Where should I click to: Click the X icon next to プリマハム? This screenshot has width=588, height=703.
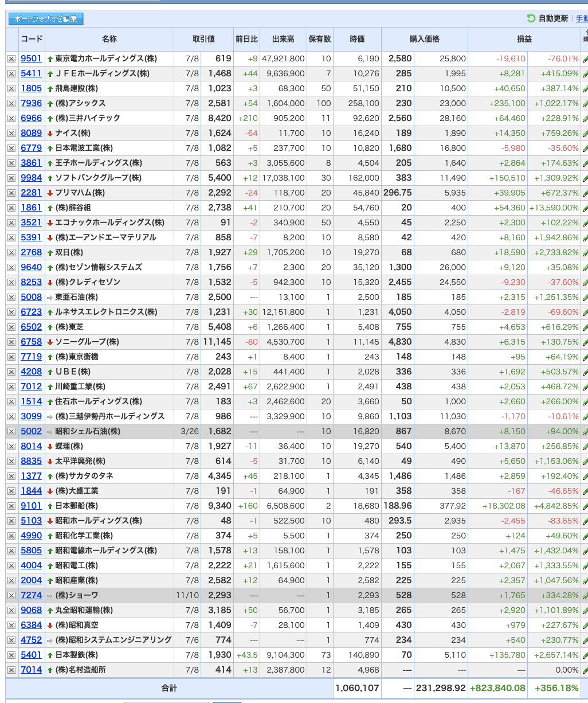click(11, 193)
